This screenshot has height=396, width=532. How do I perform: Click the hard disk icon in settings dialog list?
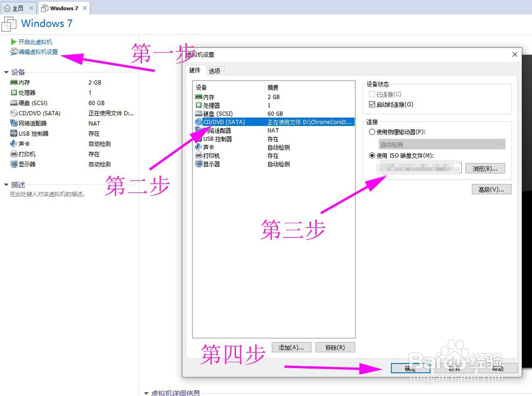pos(199,114)
